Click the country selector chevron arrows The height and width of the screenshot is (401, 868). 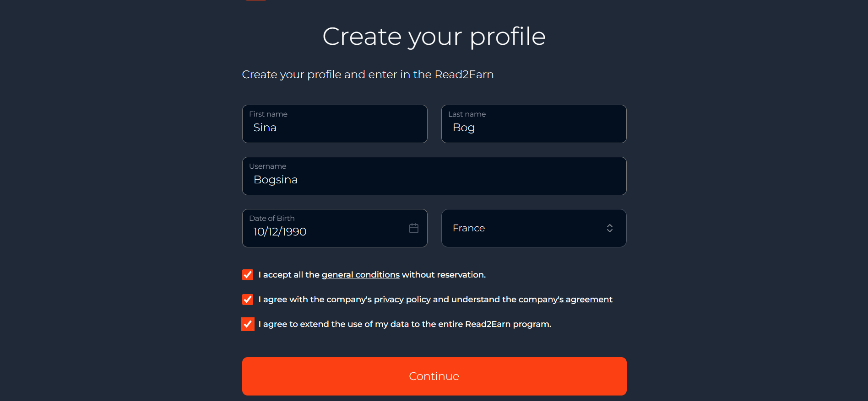tap(609, 228)
